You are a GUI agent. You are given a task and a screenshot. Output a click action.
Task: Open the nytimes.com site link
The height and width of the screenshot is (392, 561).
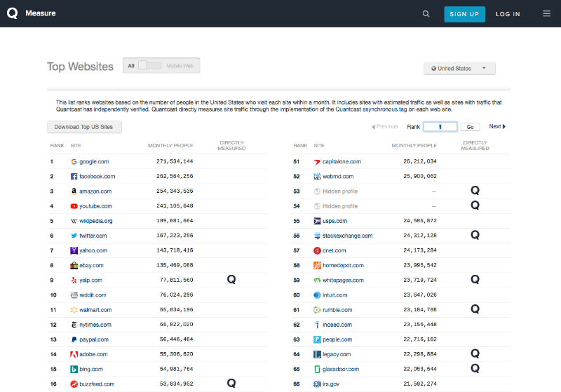(95, 325)
